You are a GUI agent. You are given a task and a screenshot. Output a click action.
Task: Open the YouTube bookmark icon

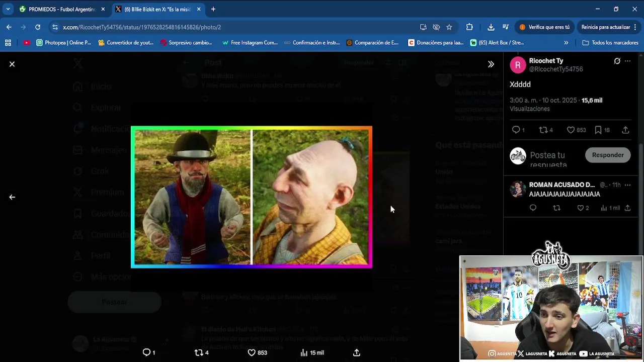click(x=27, y=43)
